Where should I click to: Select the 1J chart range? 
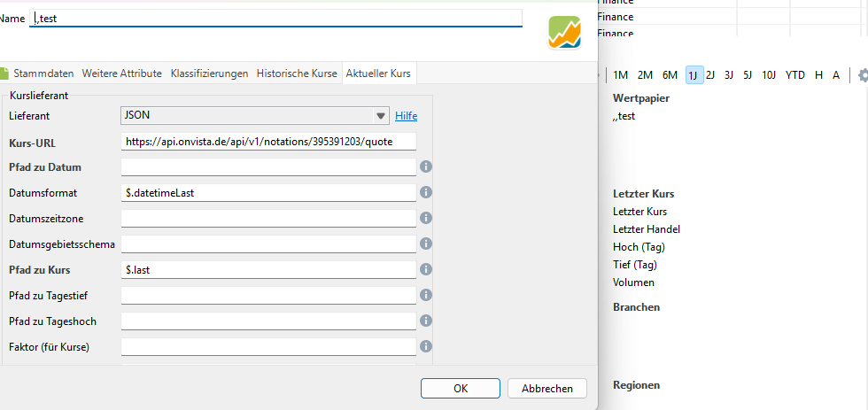point(694,75)
